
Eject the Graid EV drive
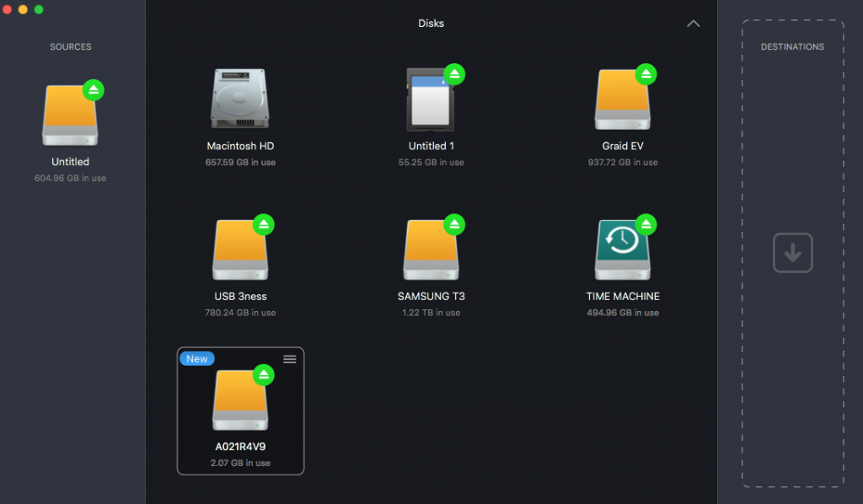(646, 73)
